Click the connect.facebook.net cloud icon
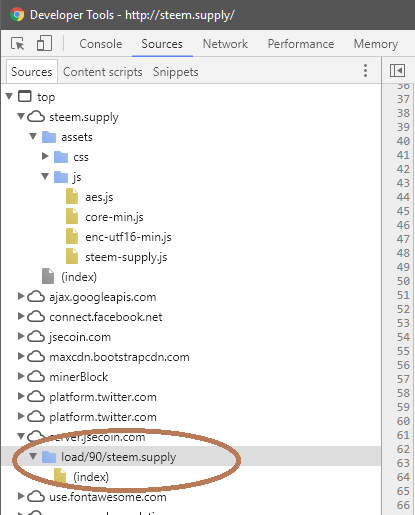The height and width of the screenshot is (515, 415). pyautogui.click(x=36, y=317)
